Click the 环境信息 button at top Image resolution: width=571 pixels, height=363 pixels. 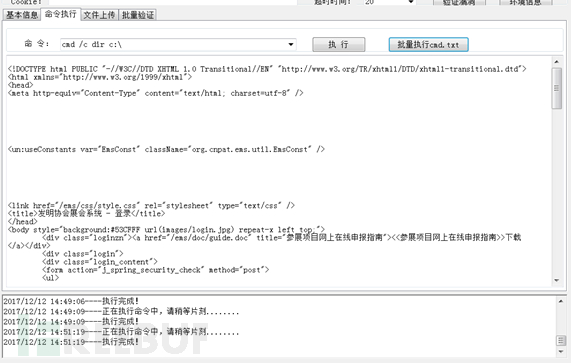click(525, 2)
